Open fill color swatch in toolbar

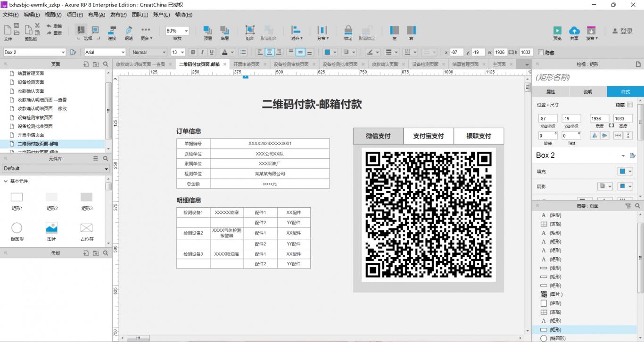[327, 52]
